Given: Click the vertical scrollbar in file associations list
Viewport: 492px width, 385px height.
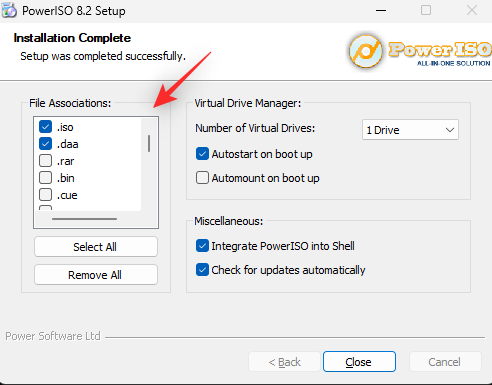Looking at the screenshot, I should click(x=149, y=144).
